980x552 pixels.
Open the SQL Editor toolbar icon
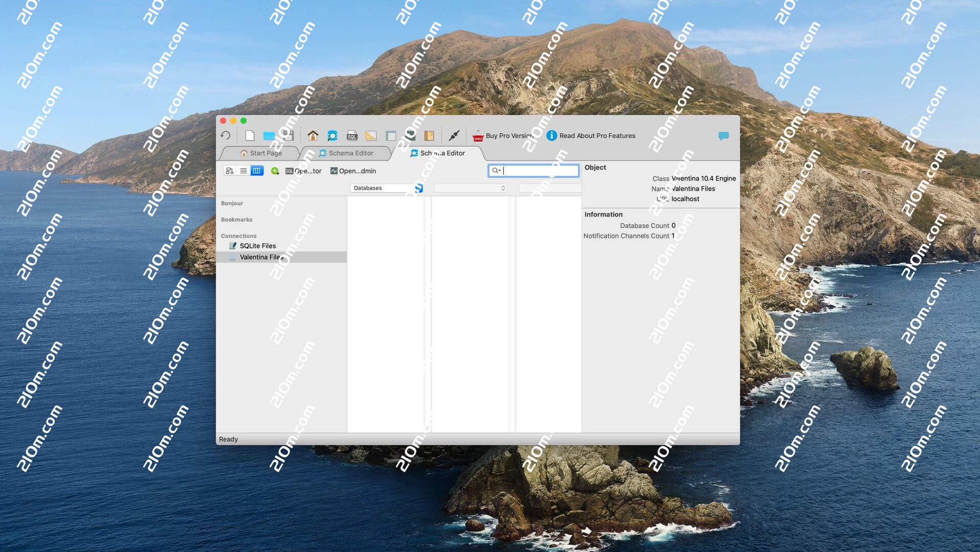coord(352,135)
